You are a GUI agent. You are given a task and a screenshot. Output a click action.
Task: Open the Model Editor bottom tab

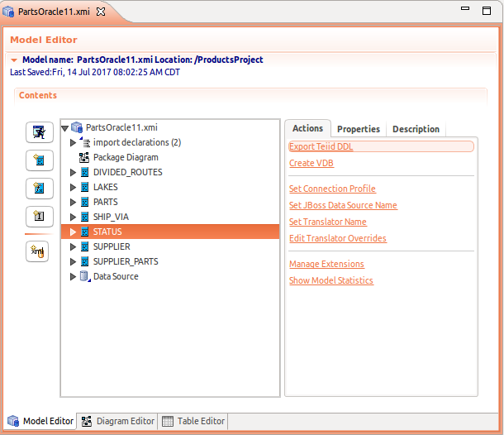40,421
